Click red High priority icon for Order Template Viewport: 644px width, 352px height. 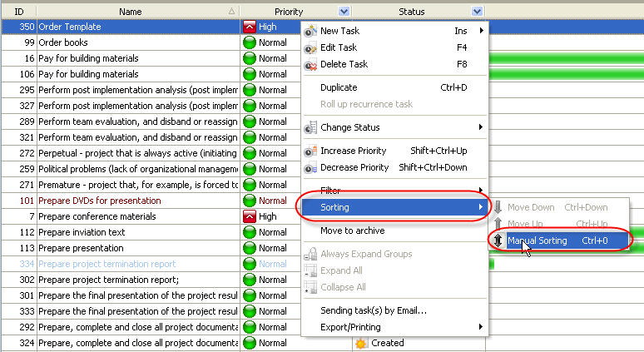click(249, 27)
